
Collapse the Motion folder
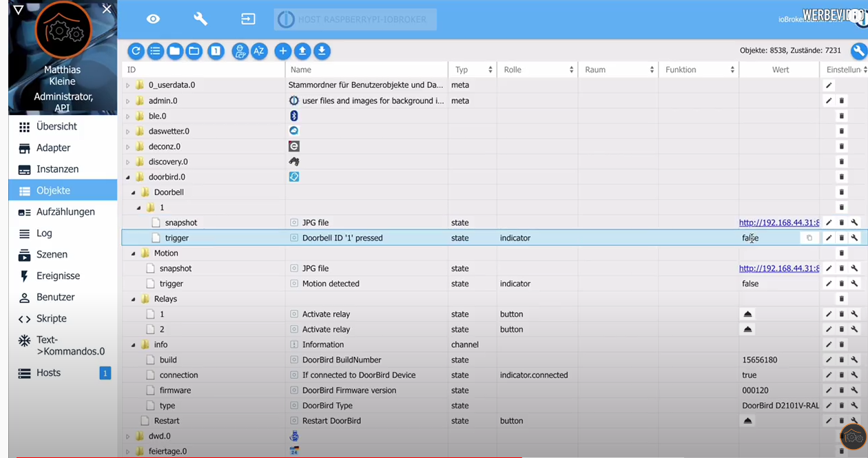[x=133, y=253]
